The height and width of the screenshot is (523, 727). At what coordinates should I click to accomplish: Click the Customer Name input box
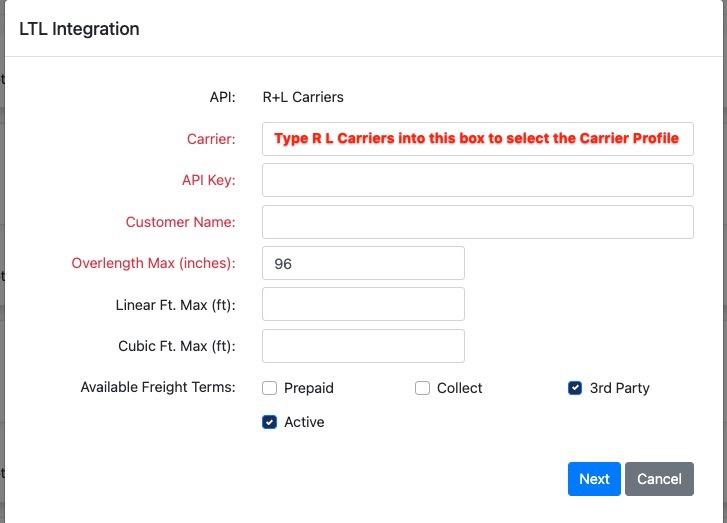(x=477, y=222)
